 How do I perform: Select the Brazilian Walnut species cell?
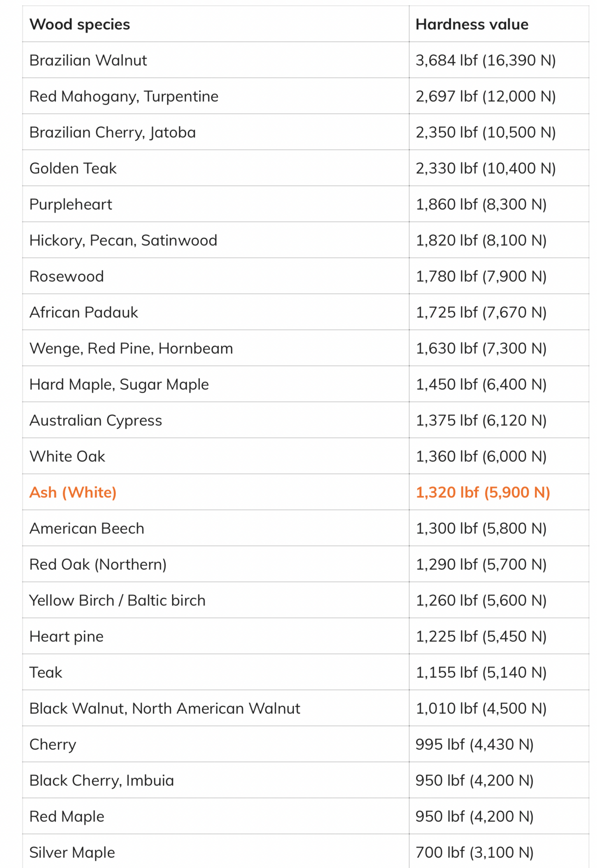[88, 60]
